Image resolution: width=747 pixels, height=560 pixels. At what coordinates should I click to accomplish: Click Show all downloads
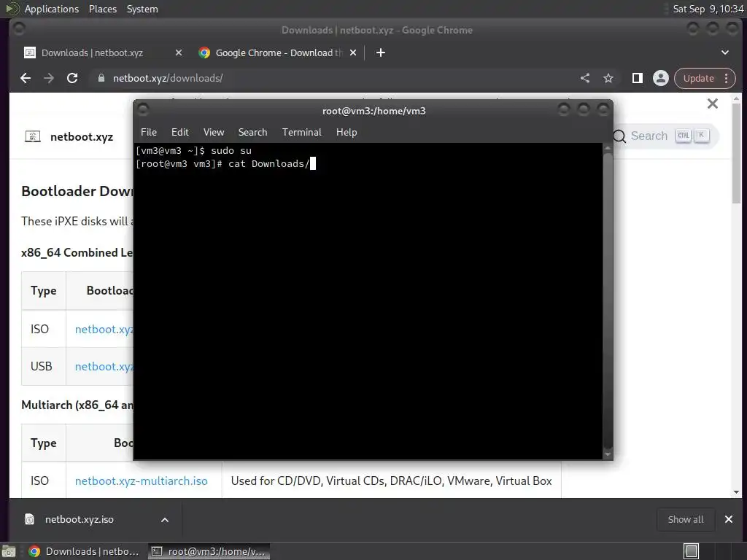686,519
